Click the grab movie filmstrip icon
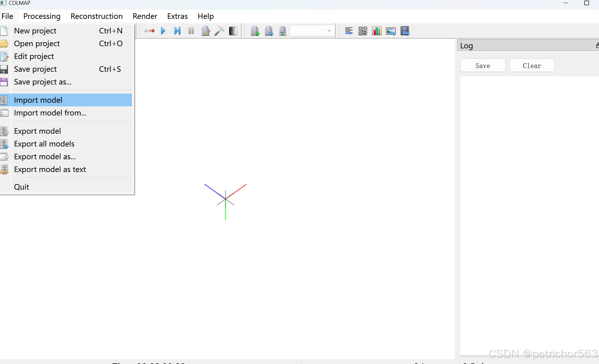 tap(405, 31)
